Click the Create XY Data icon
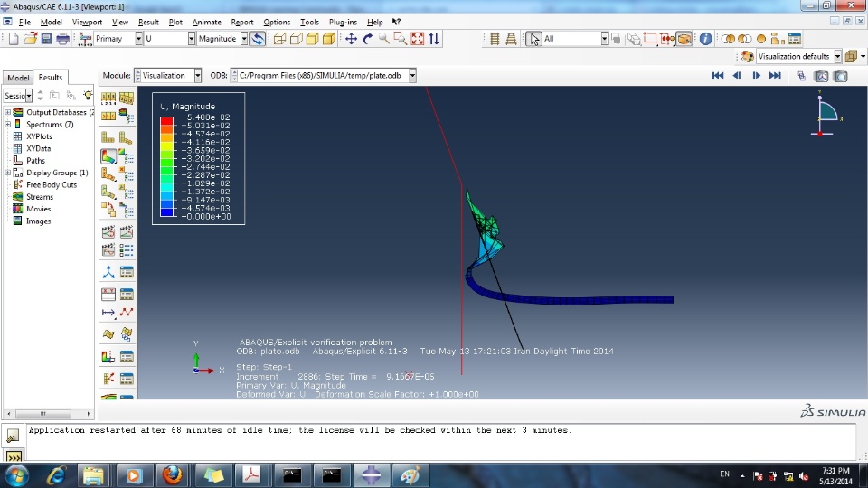The height and width of the screenshot is (488, 868). [x=108, y=295]
